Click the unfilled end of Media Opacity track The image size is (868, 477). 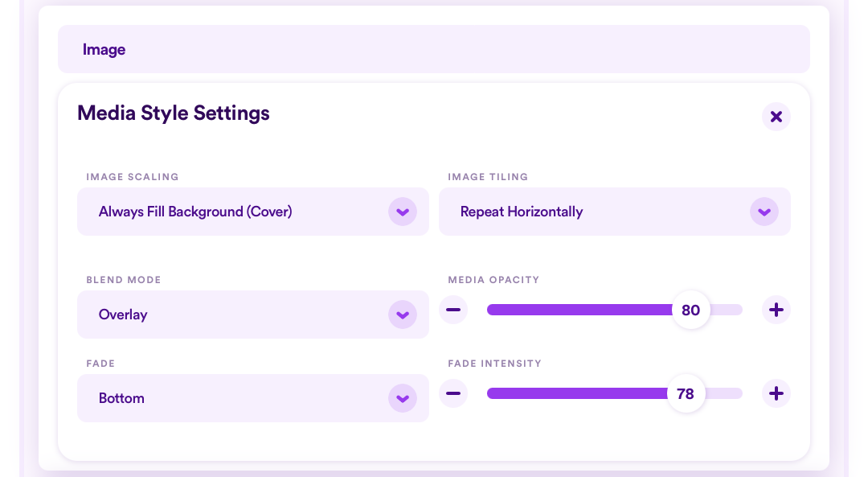[727, 310]
